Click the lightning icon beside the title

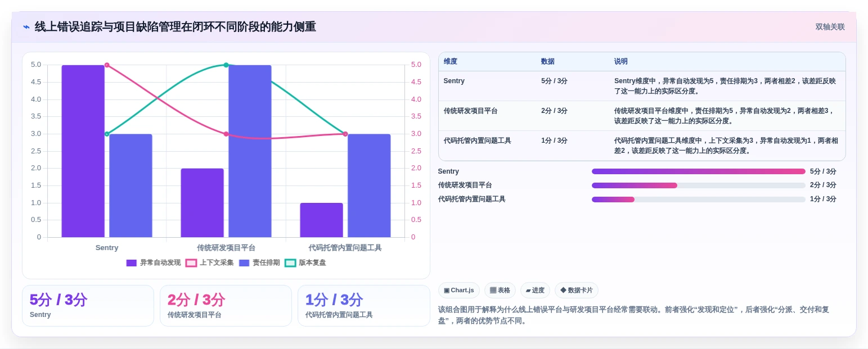[x=26, y=27]
